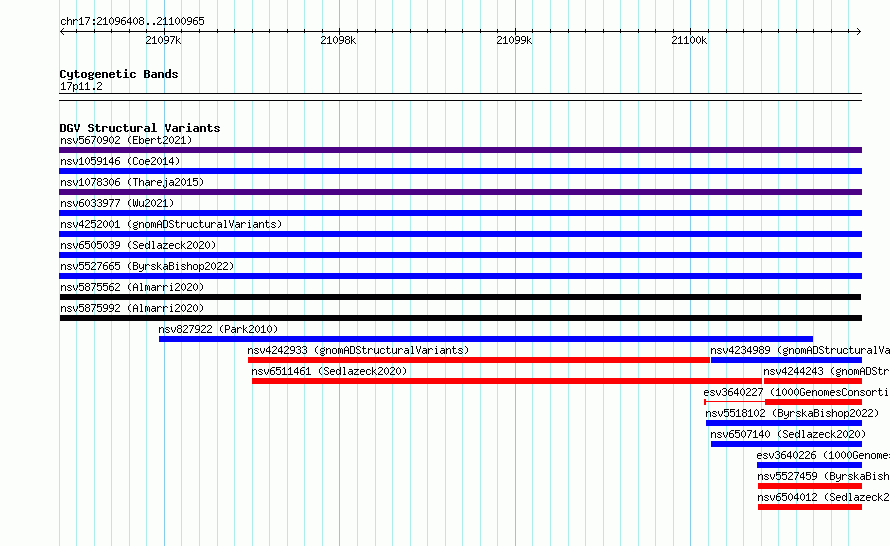Click the blue bar under esv3640226
The width and height of the screenshot is (890, 546).
coord(809,465)
